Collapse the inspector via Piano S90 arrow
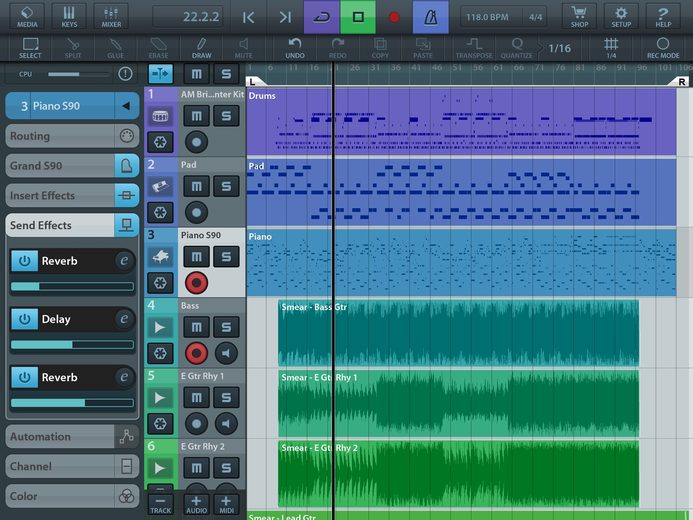 (x=126, y=106)
